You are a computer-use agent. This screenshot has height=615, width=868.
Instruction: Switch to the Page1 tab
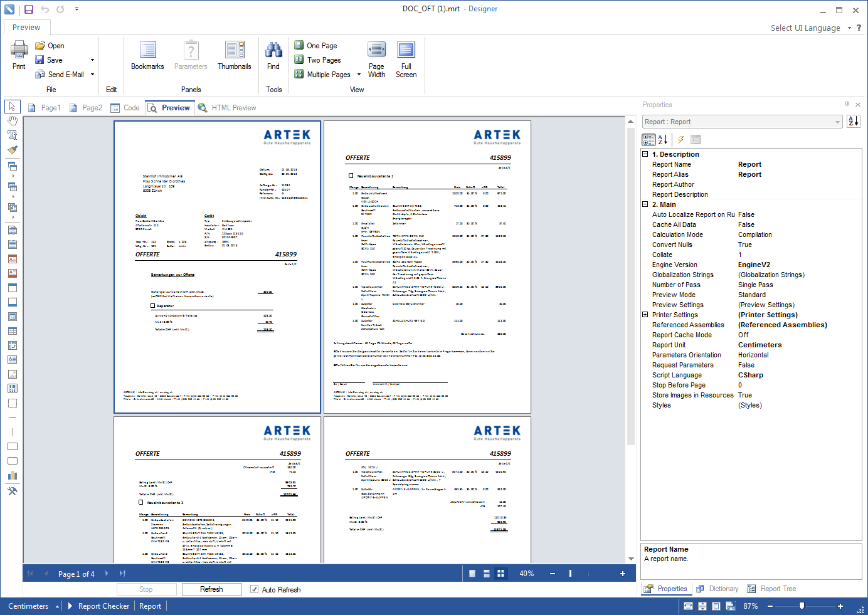coord(44,108)
